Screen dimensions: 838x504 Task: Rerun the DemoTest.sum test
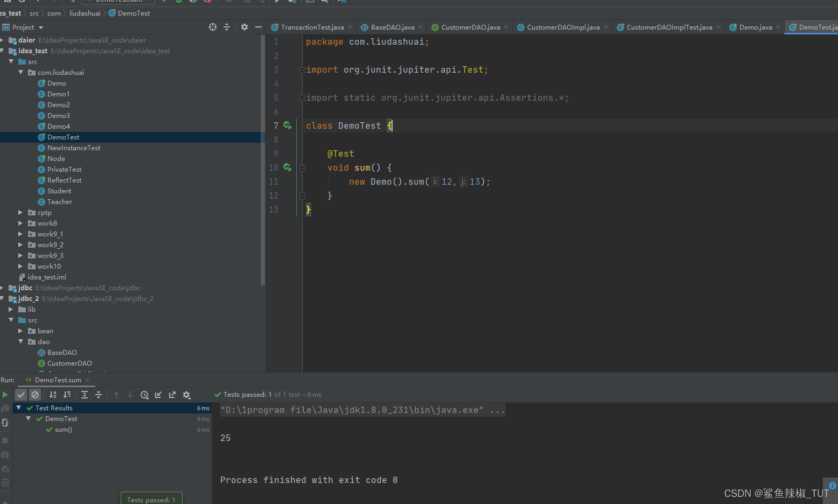5,395
